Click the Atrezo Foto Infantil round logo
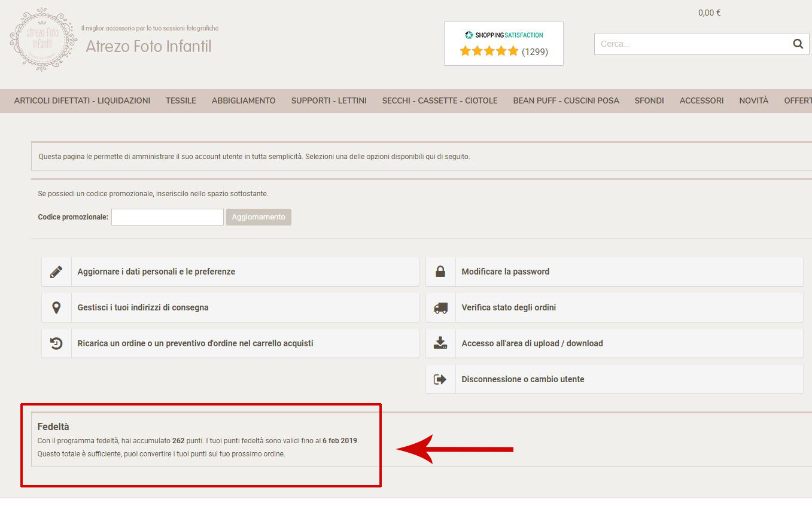 coord(43,39)
